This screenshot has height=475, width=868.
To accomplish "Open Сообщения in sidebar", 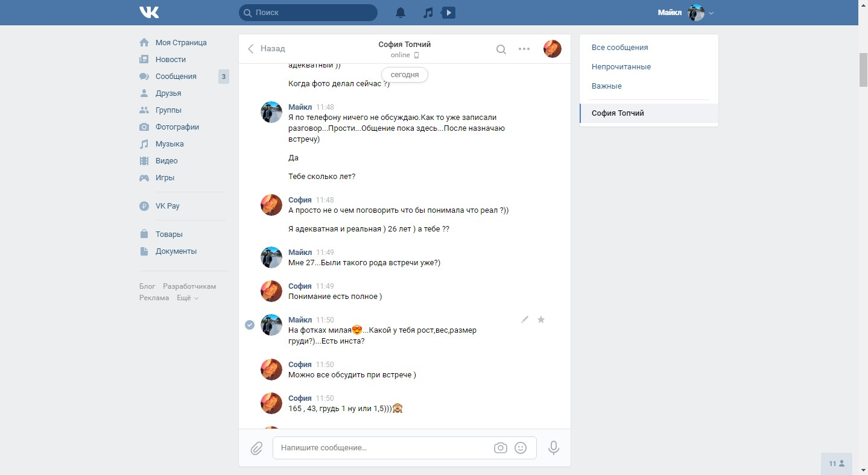I will (x=176, y=77).
